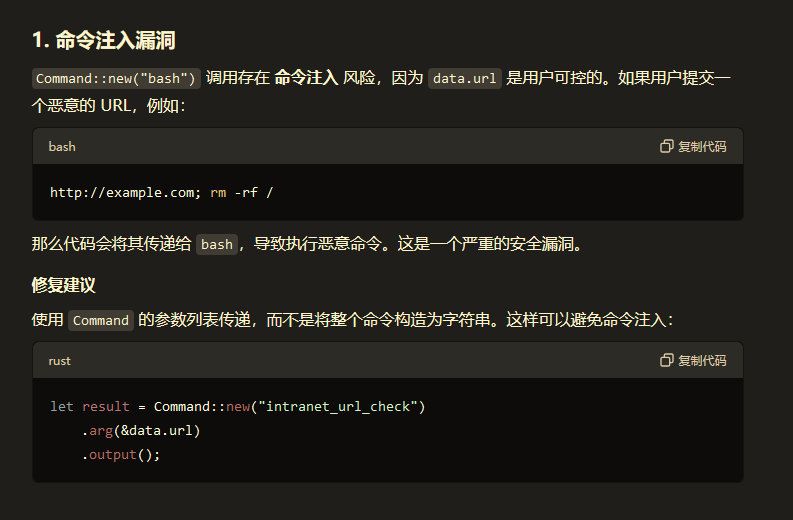The height and width of the screenshot is (520, 793).
Task: Click the bash language label in the code header
Action: tap(62, 147)
